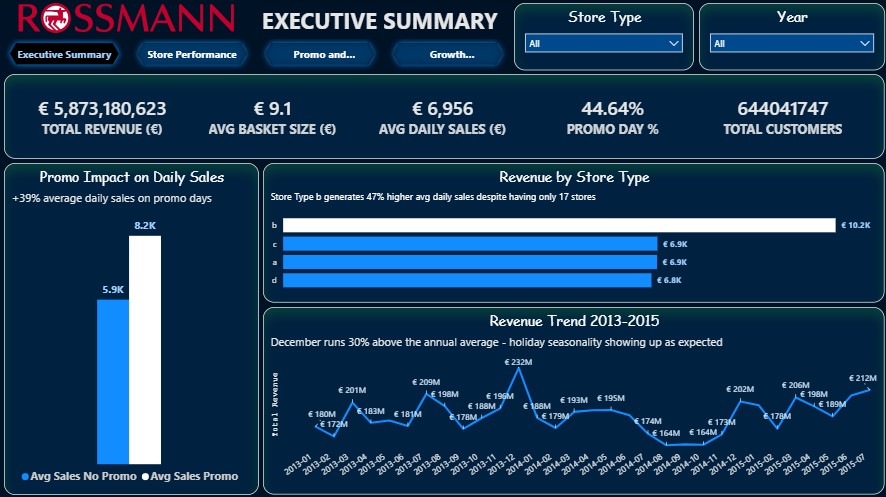Select store type d bar € 6.8K
The image size is (886, 497).
click(x=467, y=280)
